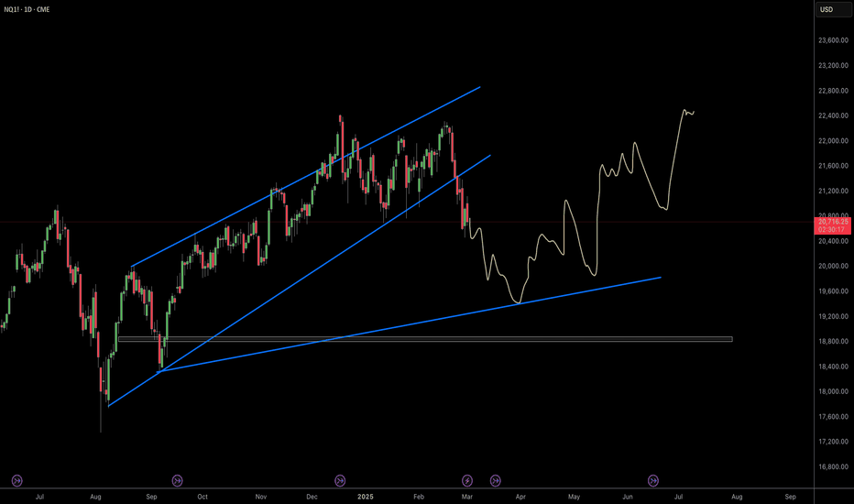Screen dimensions: 854x504
Task: Click the Apr label on the time axis
Action: (x=520, y=497)
